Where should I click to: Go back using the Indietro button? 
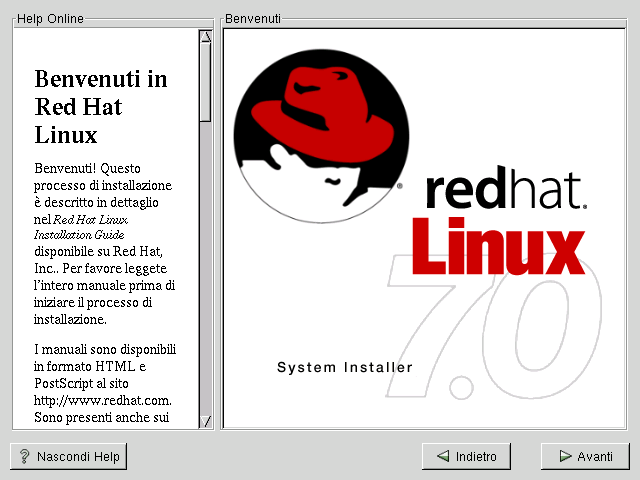[x=466, y=457]
